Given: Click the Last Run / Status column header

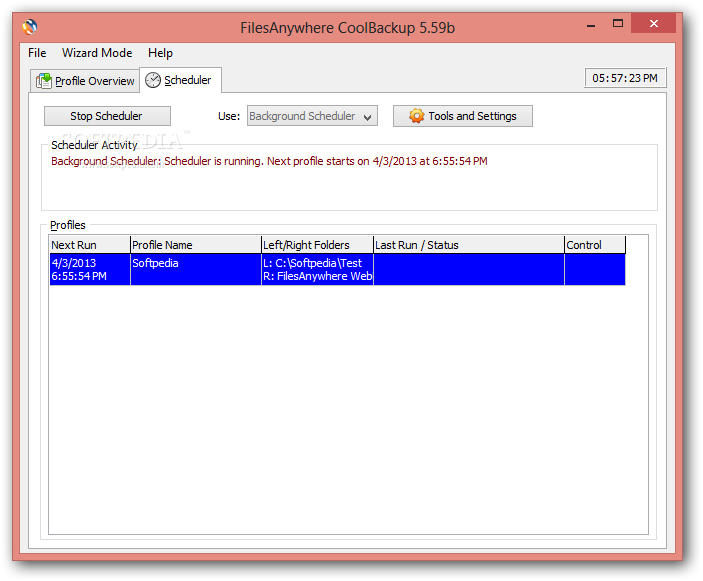Looking at the screenshot, I should [x=469, y=245].
